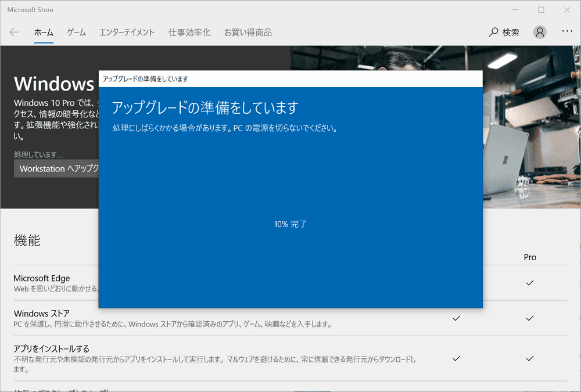Click the first-column checkmark in アプリをインストールする row

[x=457, y=358]
